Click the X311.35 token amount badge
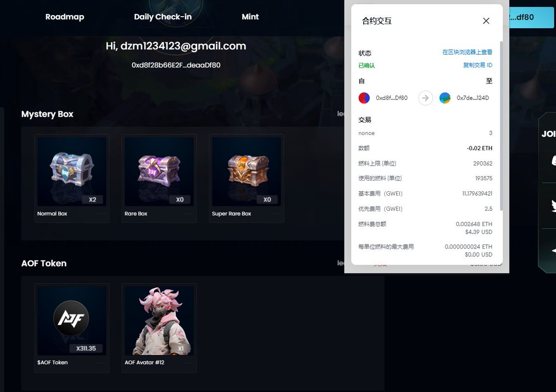This screenshot has height=392, width=556. [86, 348]
